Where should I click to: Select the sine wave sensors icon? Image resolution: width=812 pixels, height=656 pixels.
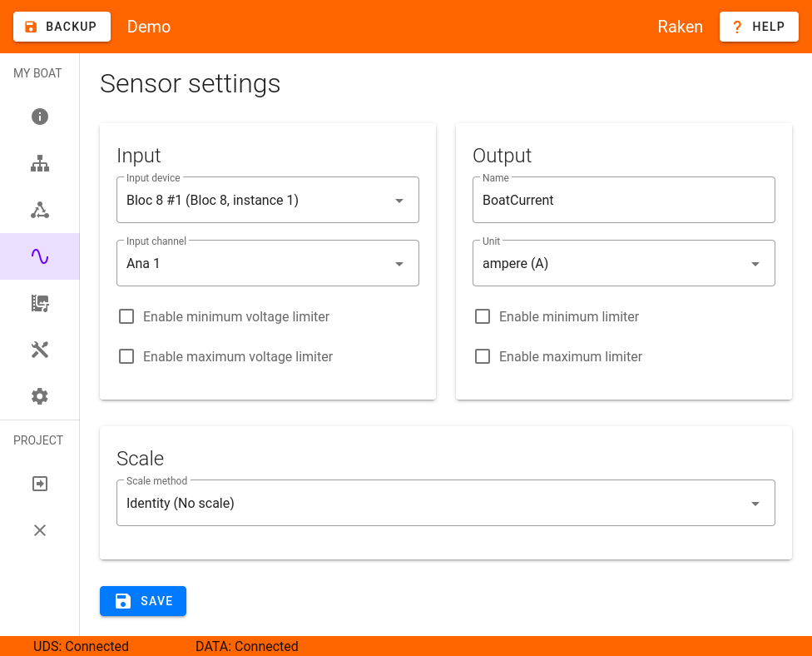pos(40,256)
